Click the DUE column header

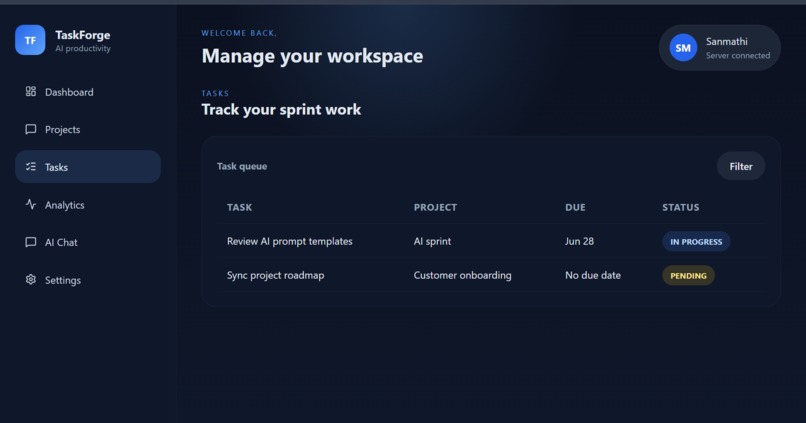point(575,207)
